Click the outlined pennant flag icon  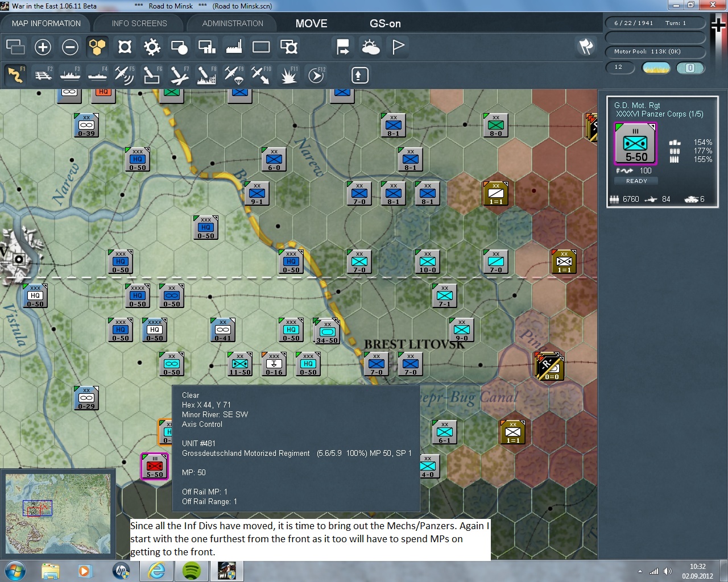398,47
